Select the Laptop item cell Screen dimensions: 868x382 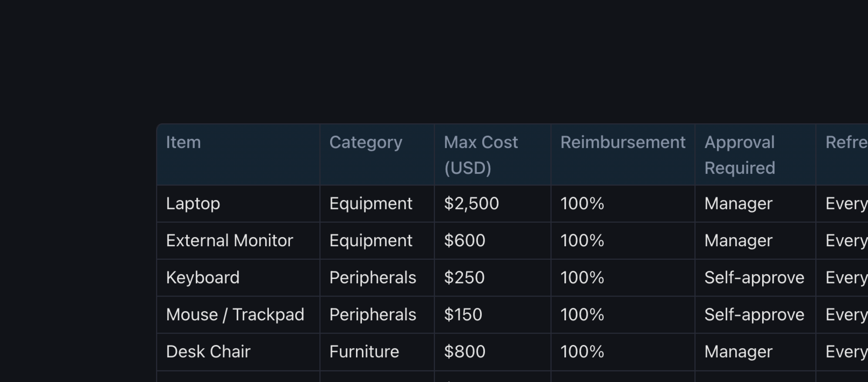coord(193,204)
